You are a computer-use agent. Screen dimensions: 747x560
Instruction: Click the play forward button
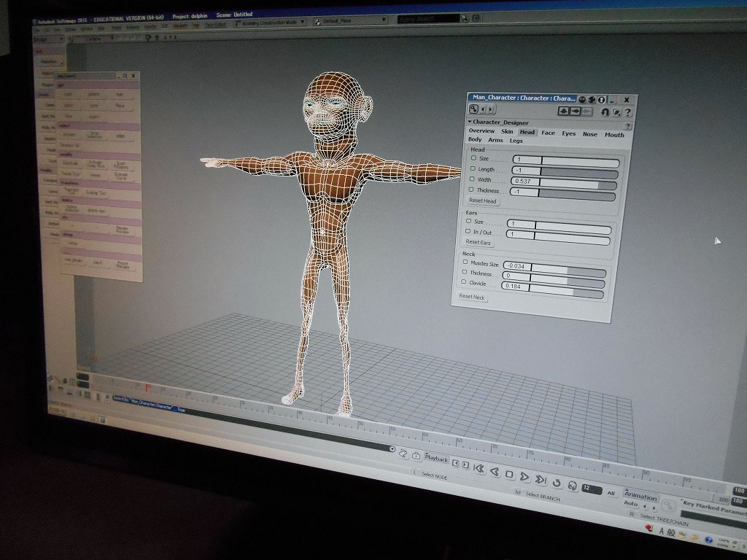(x=525, y=476)
